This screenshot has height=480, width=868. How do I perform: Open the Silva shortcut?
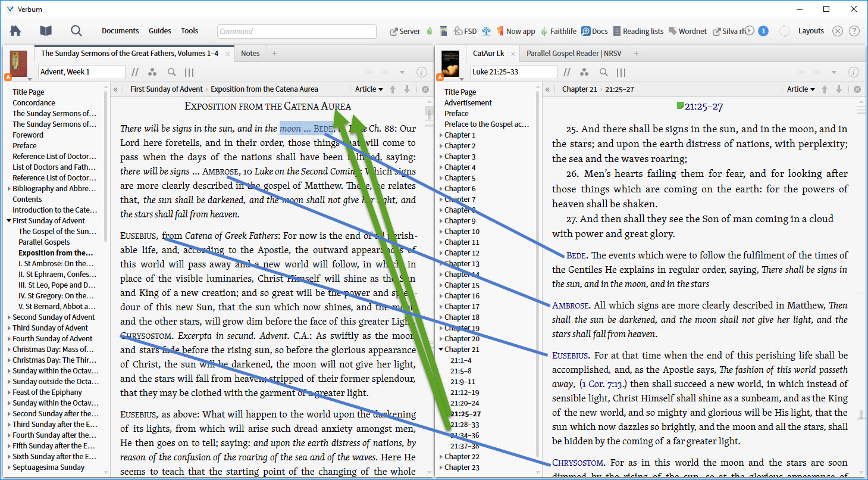tap(729, 32)
